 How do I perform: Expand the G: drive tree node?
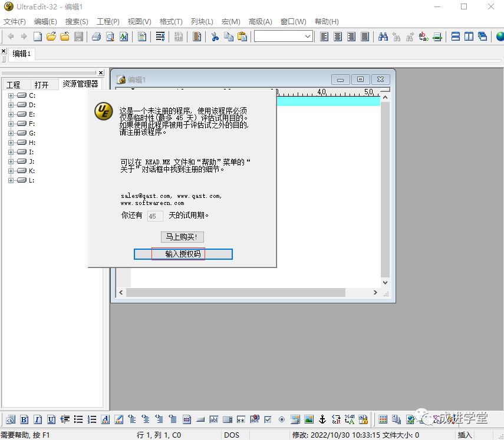11,133
